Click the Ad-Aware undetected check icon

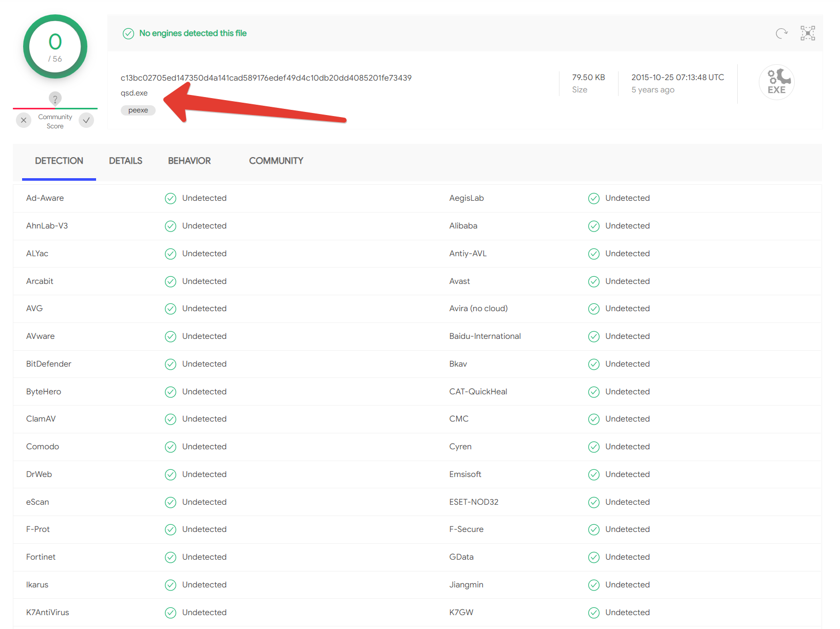point(171,198)
